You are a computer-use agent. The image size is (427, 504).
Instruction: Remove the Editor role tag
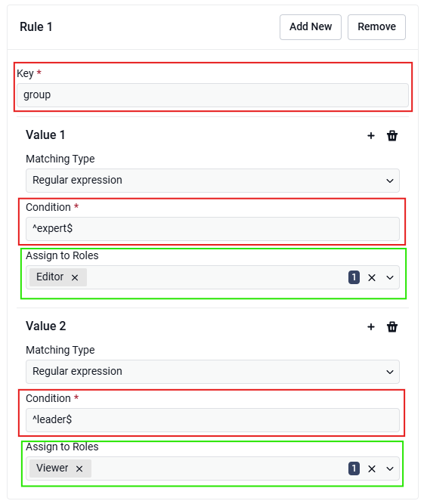click(75, 277)
